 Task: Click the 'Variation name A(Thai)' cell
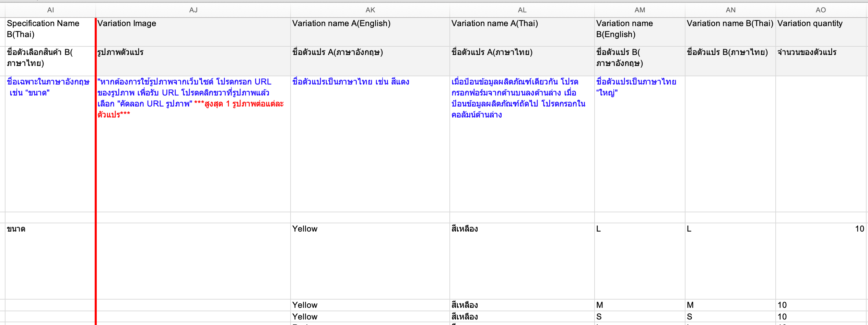pos(522,32)
